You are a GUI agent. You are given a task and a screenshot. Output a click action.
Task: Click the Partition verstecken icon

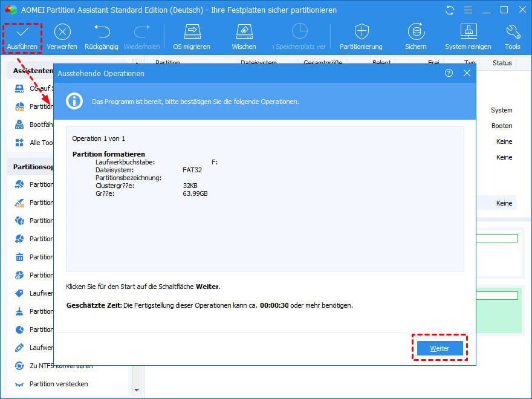pyautogui.click(x=19, y=384)
